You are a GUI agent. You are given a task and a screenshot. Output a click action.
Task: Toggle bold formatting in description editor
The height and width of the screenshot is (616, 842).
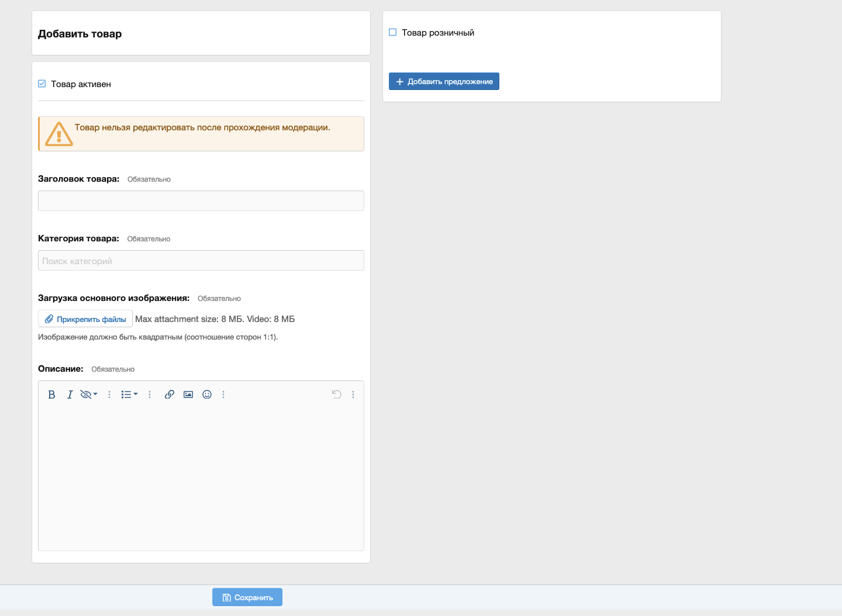[x=51, y=394]
